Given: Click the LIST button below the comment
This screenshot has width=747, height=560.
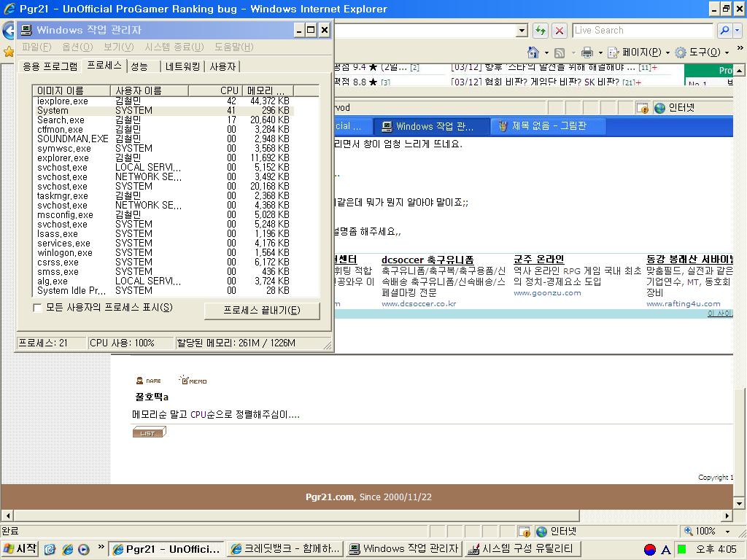Looking at the screenshot, I should pyautogui.click(x=149, y=432).
